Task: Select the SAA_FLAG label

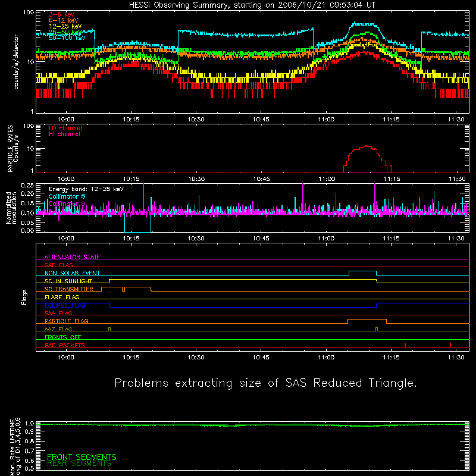Action: pos(58,313)
